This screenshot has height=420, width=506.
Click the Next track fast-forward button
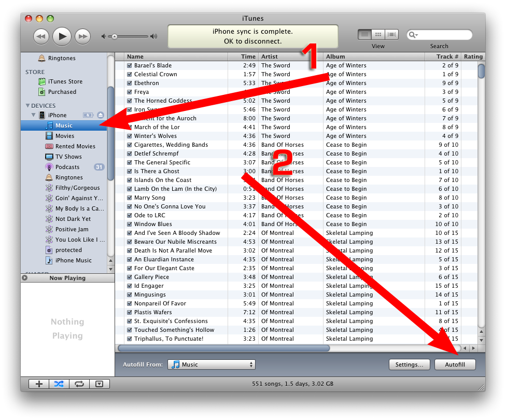82,36
